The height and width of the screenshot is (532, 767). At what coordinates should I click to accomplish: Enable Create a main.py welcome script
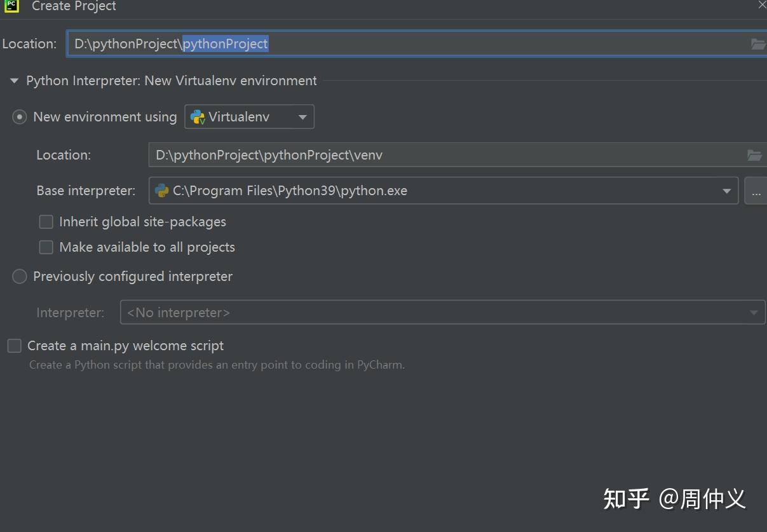pos(14,346)
